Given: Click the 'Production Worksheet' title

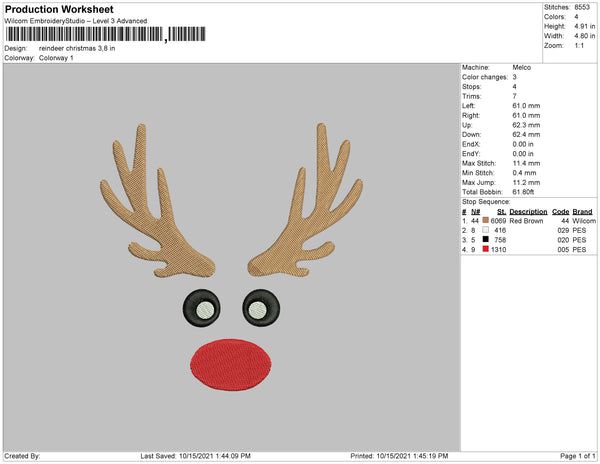Looking at the screenshot, I should point(59,9).
